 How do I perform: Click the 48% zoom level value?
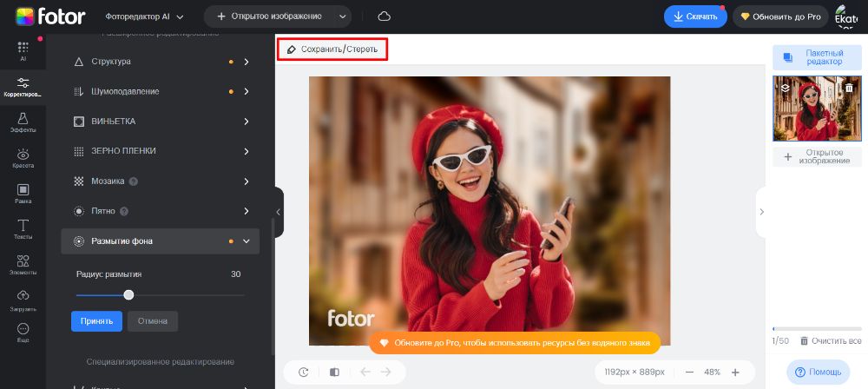pyautogui.click(x=713, y=373)
